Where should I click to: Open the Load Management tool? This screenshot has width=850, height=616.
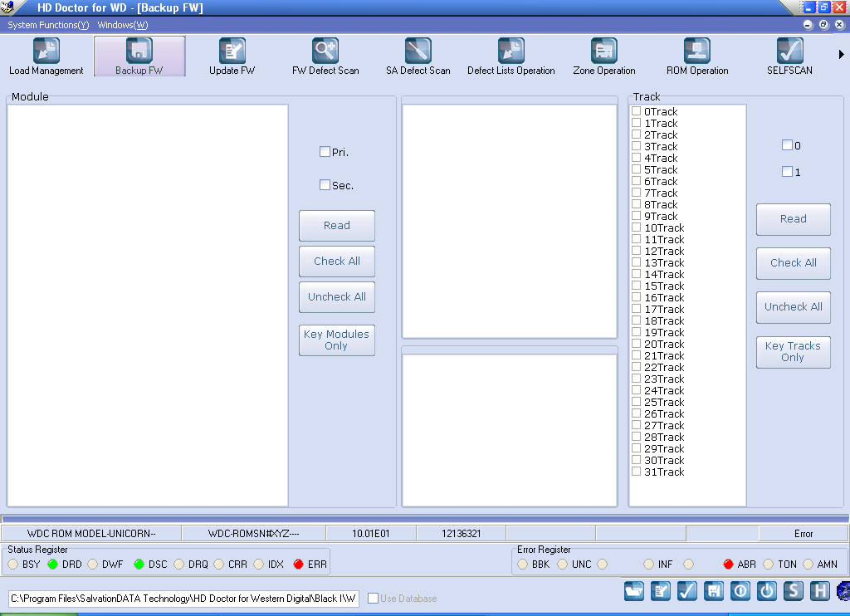(46, 56)
